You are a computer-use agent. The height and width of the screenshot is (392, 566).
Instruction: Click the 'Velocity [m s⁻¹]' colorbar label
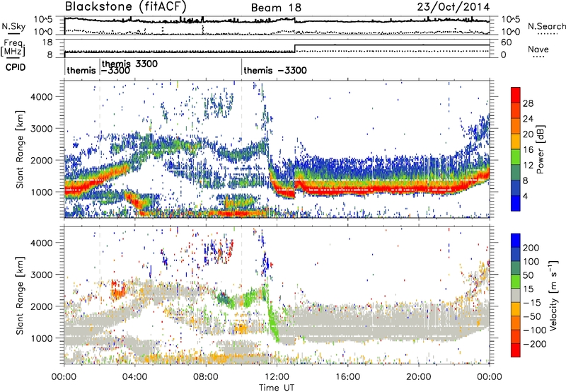coord(553,295)
